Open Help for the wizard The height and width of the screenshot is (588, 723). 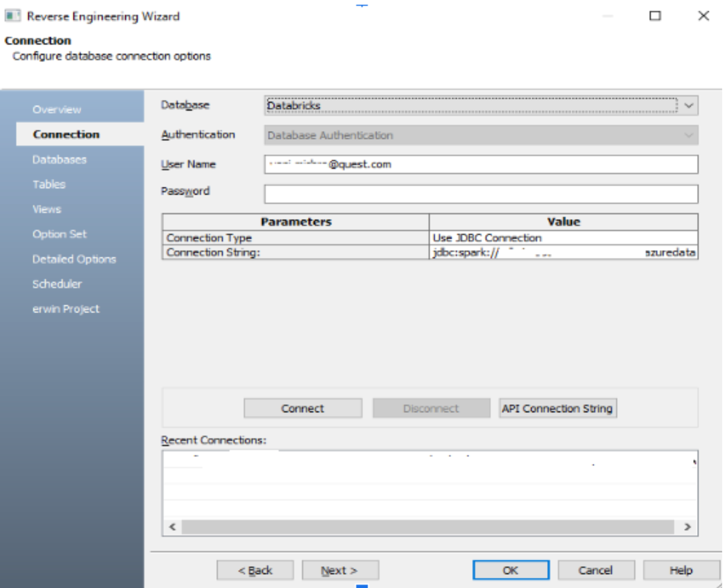[681, 570]
